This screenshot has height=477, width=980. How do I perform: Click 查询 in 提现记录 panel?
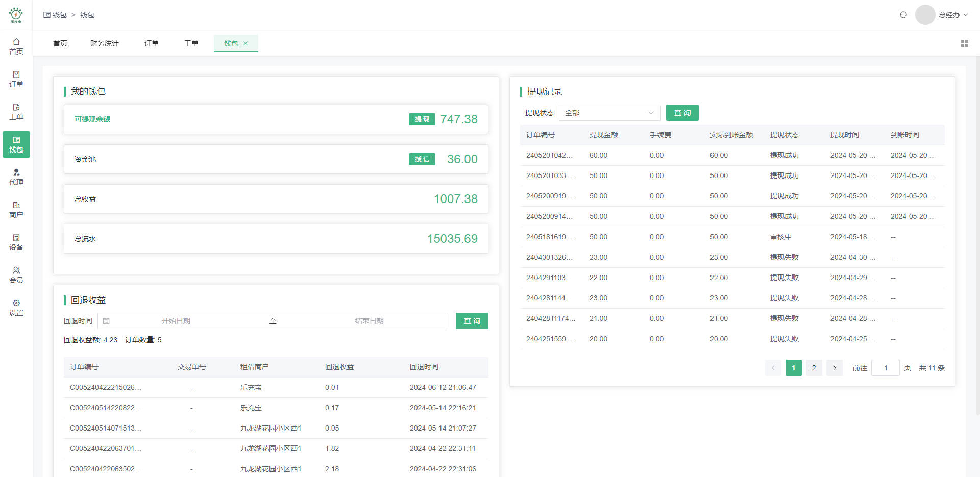pos(682,113)
